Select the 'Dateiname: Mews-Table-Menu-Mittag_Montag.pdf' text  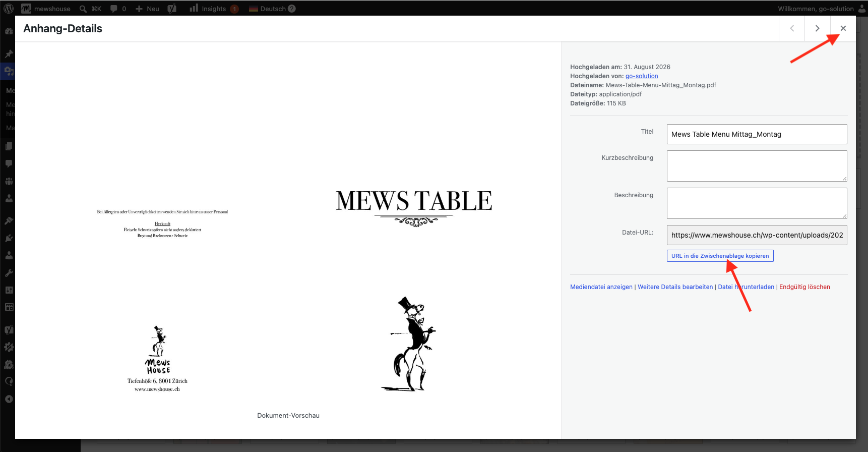(x=643, y=85)
